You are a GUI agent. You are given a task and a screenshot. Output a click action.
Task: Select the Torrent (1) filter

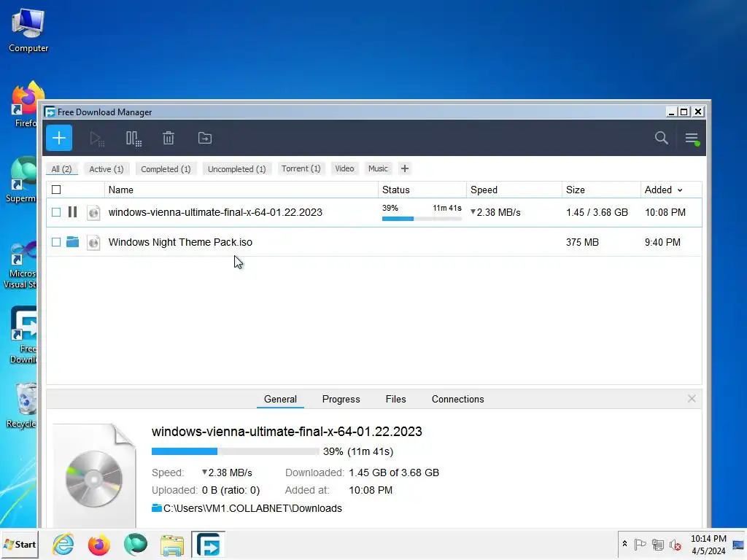pyautogui.click(x=301, y=168)
